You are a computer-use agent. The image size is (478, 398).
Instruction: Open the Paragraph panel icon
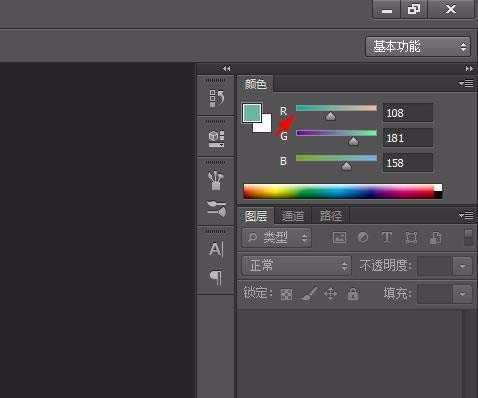click(215, 278)
